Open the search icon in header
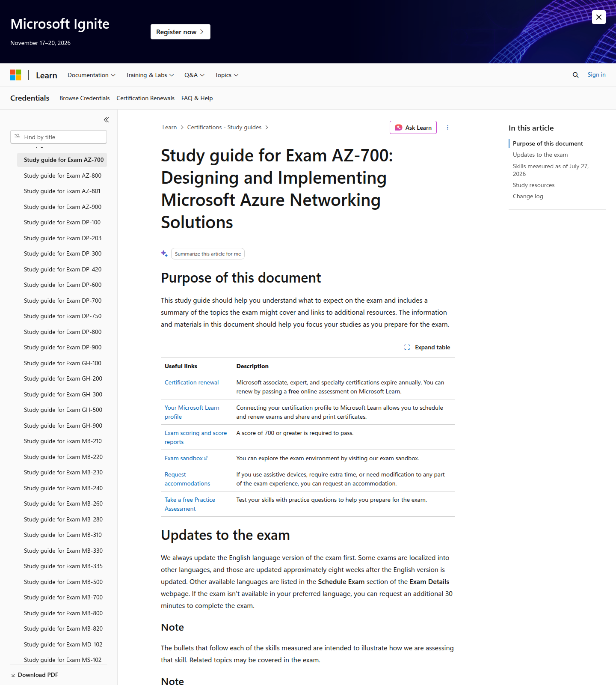Screen dimensions: 616x685 click(576, 75)
